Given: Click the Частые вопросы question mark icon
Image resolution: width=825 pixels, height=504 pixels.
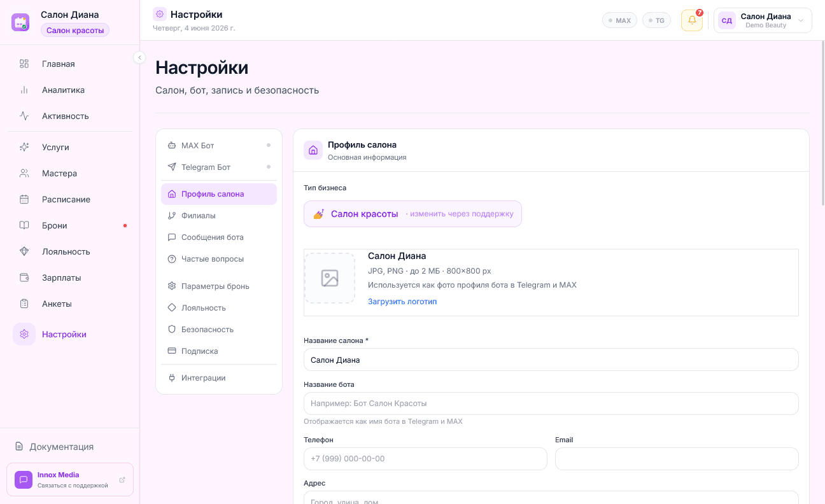Looking at the screenshot, I should click(x=172, y=259).
